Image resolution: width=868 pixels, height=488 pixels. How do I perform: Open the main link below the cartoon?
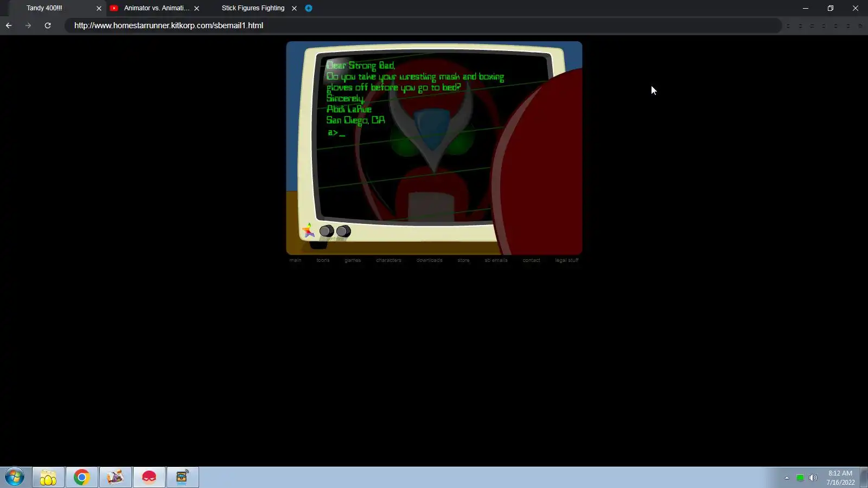(295, 260)
